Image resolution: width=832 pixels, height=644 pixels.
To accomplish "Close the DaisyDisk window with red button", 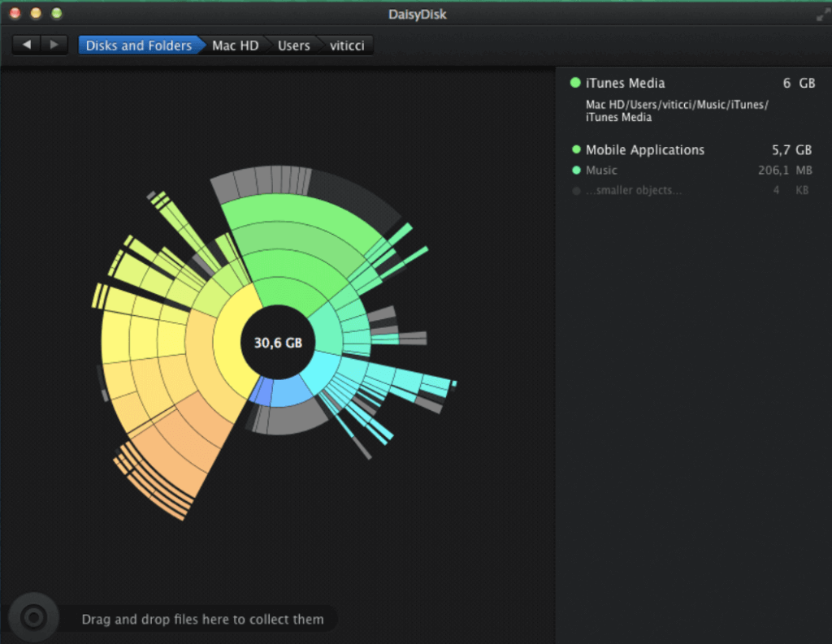I will [15, 13].
